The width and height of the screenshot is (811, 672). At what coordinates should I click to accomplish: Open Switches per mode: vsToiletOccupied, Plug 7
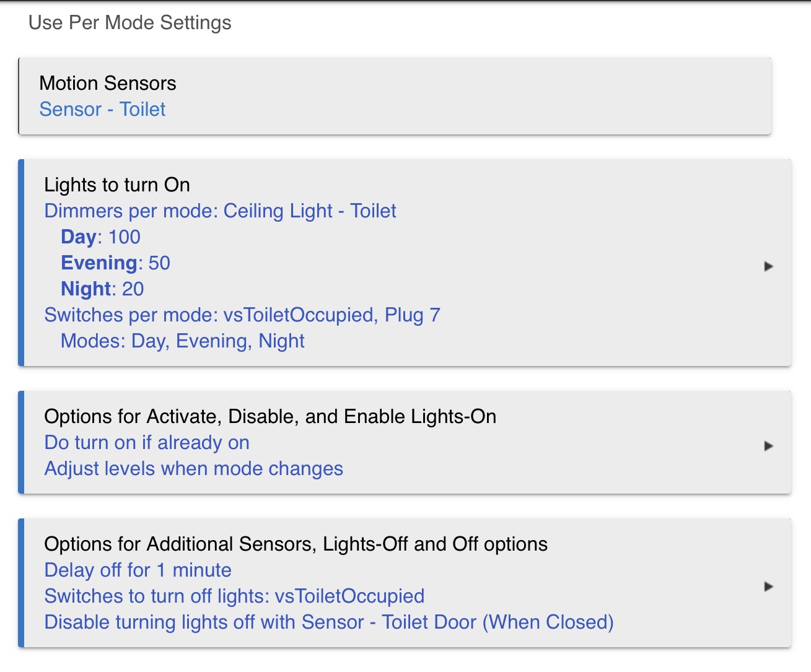(x=242, y=315)
